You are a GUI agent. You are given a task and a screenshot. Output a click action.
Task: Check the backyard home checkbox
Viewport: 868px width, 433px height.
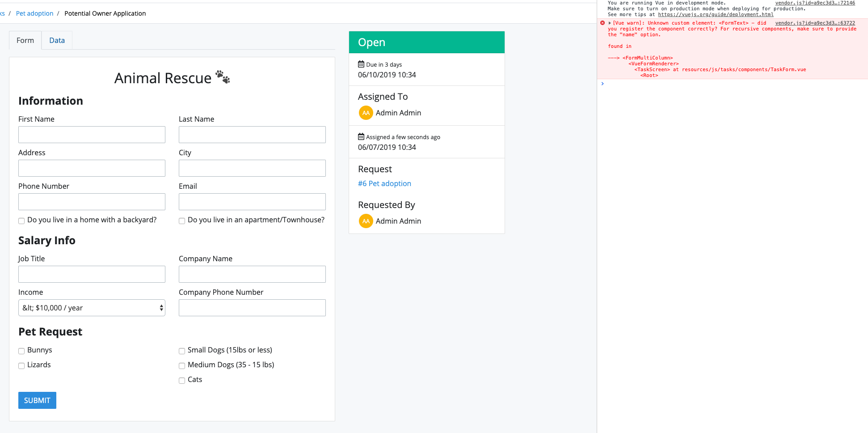[21, 221]
